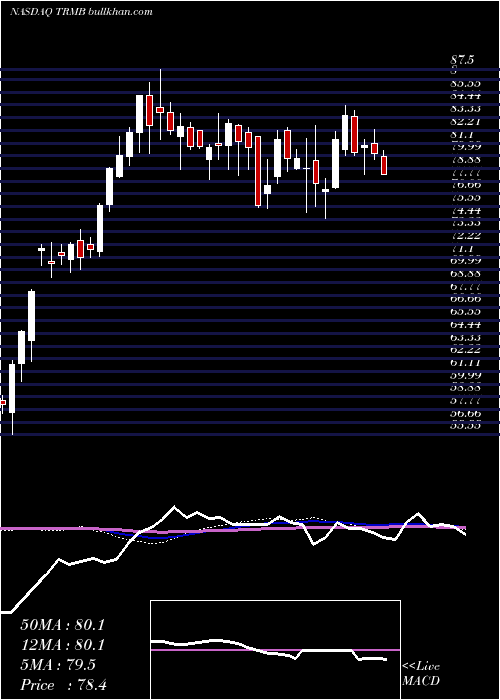500x700 pixels.
Task: Click the <<Live MACD label
Action: (x=421, y=674)
